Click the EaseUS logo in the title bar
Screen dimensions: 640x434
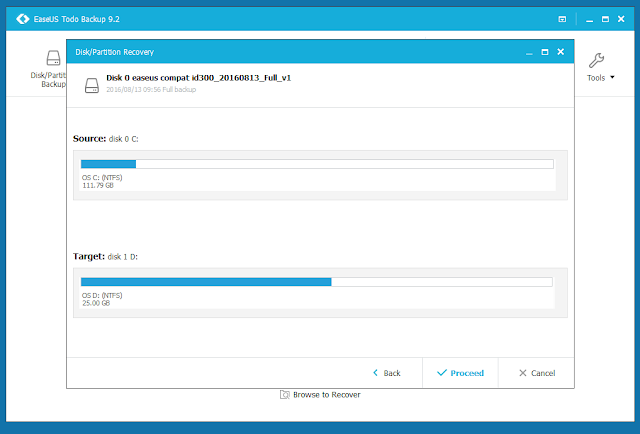(x=22, y=19)
